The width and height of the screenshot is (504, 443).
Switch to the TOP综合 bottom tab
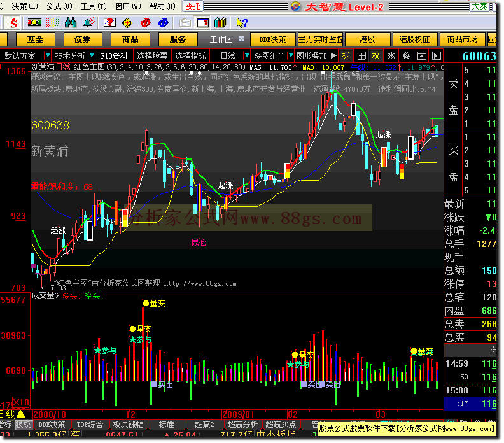[90, 425]
